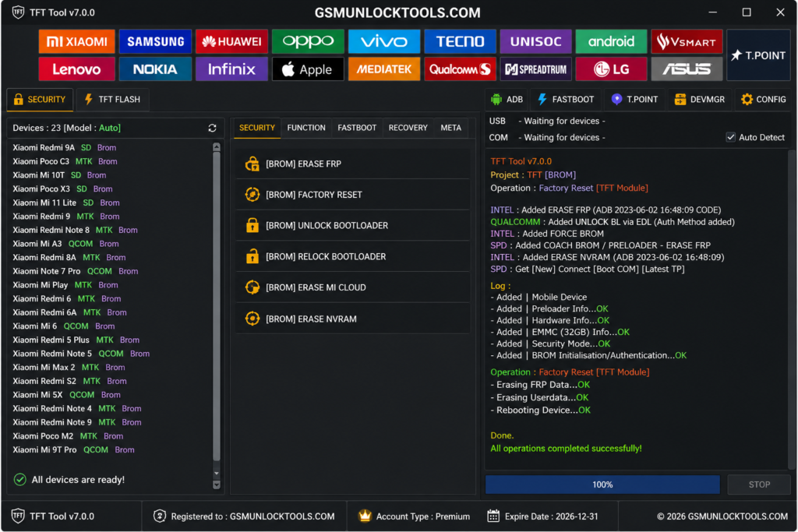This screenshot has height=532, width=798.
Task: Select the Unisoc brand tile
Action: [536, 41]
